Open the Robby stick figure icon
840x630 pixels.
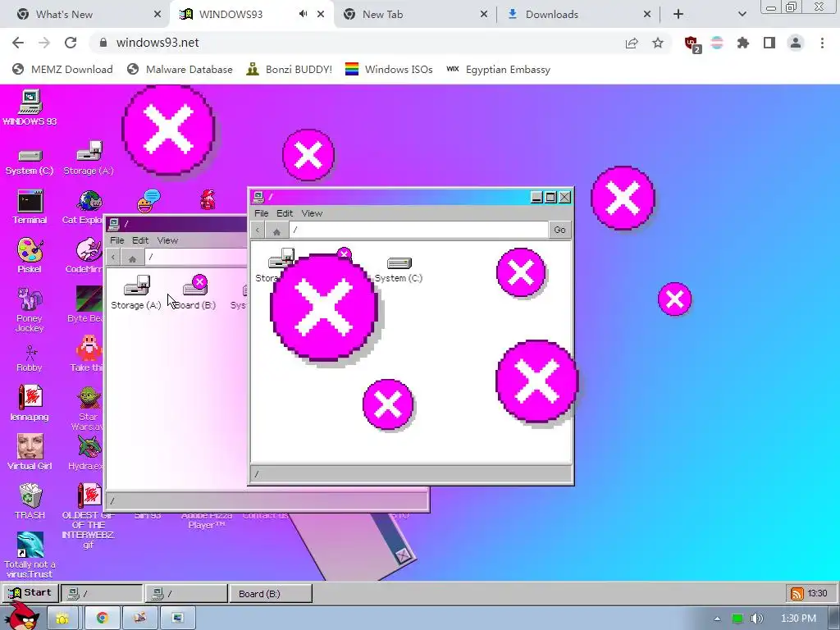(x=30, y=358)
